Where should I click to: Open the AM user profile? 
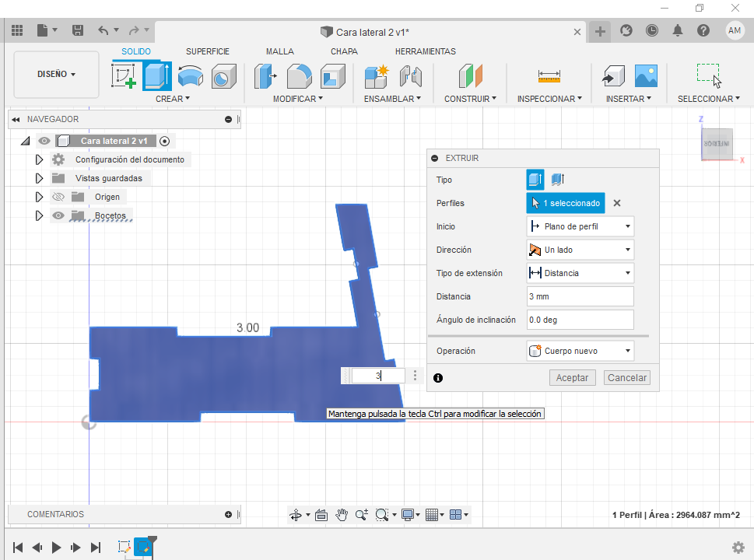[735, 31]
